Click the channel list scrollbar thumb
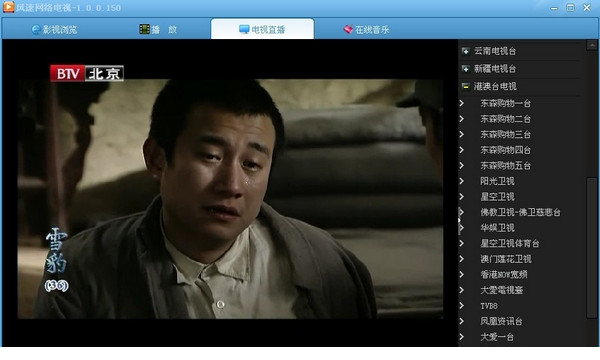The height and width of the screenshot is (360, 600). click(x=592, y=248)
